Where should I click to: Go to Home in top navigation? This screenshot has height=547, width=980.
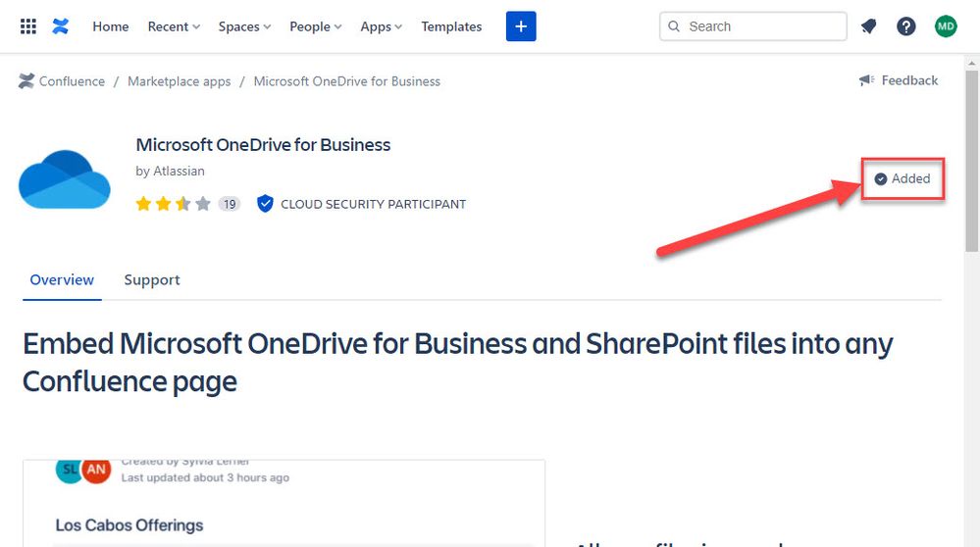tap(111, 26)
